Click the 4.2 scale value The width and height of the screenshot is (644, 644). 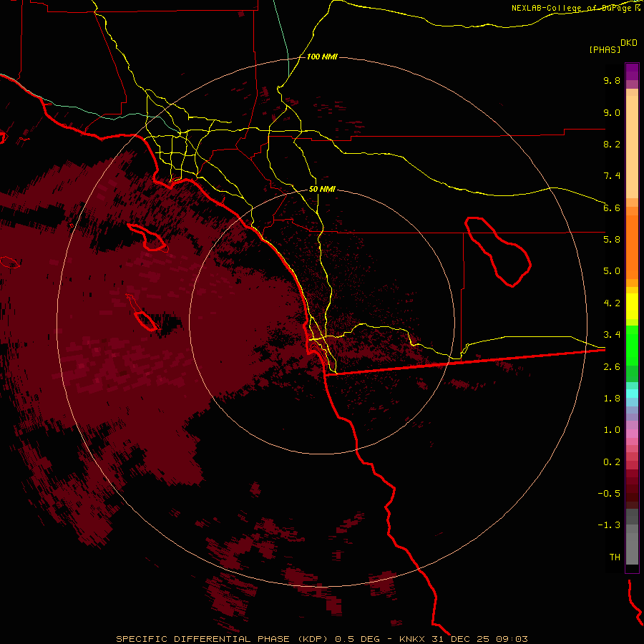tap(612, 303)
